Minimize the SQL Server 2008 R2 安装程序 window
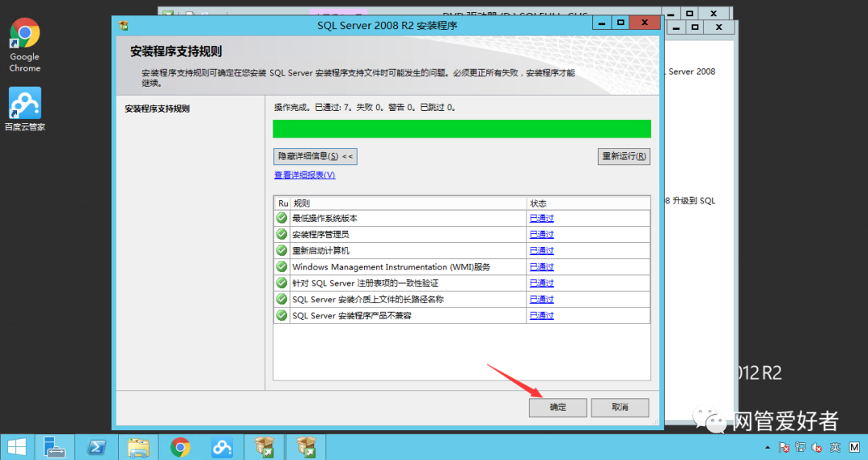The width and height of the screenshot is (868, 460). [x=602, y=23]
